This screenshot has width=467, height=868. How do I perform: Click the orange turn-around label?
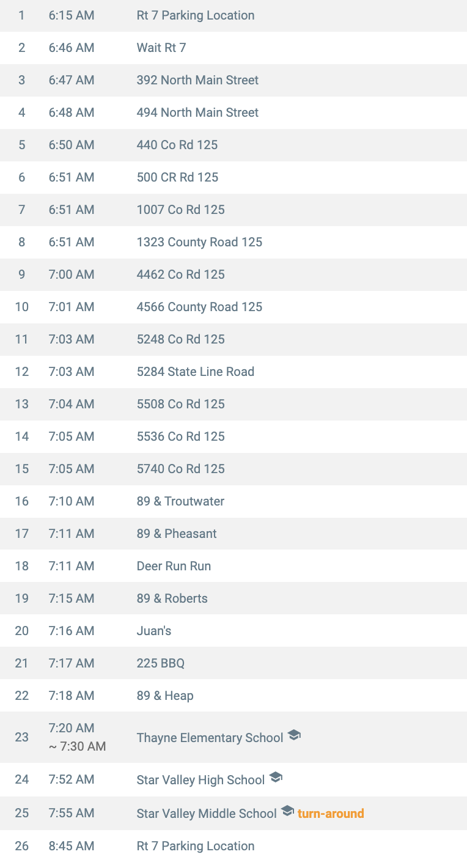click(x=331, y=814)
